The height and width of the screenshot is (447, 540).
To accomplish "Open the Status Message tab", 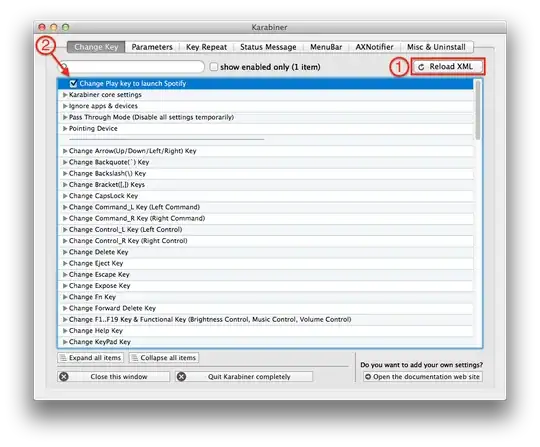I will tap(268, 47).
